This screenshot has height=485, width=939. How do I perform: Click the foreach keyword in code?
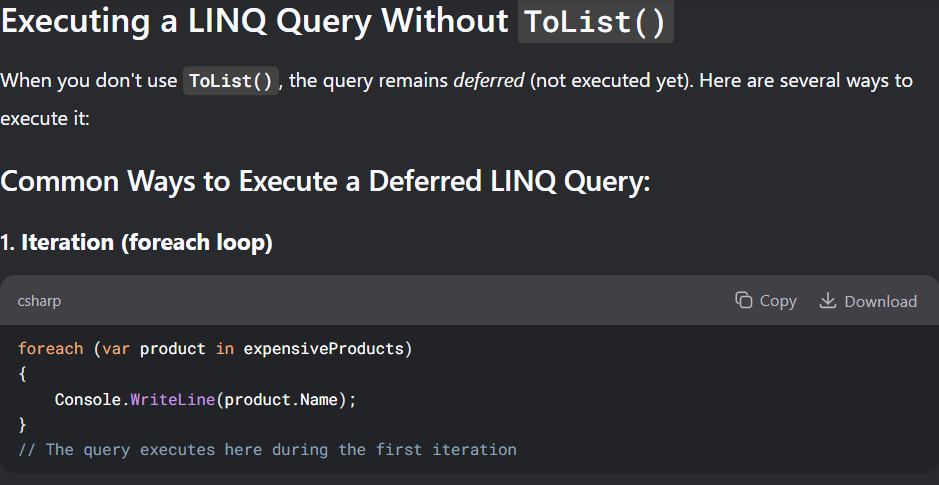coord(50,348)
